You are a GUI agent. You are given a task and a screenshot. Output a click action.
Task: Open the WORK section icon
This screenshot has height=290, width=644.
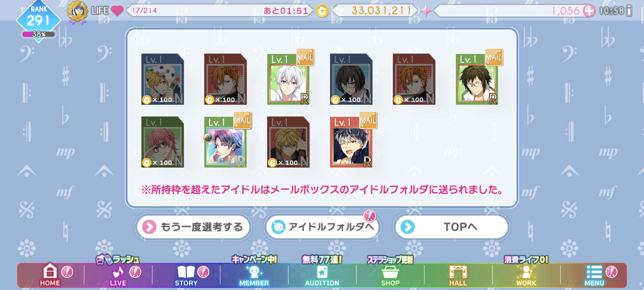point(526,275)
